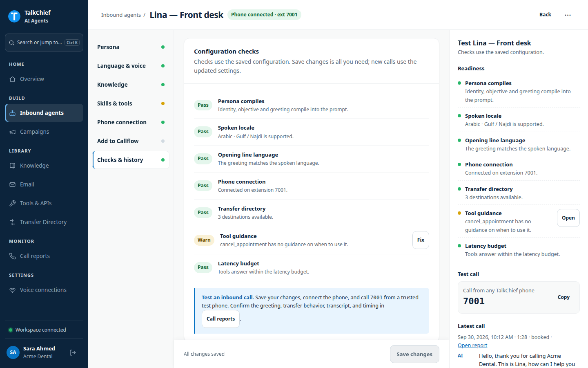Viewport: 588px width, 368px height.
Task: Click the sign-out icon beside Sara Ahmed
Action: [x=73, y=352]
